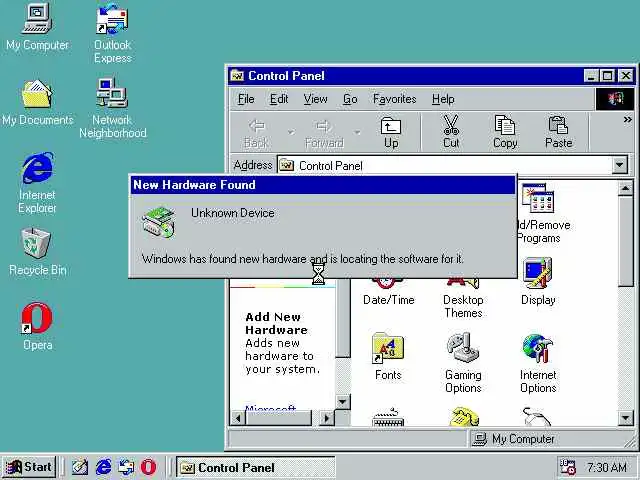This screenshot has height=480, width=640.
Task: Click My Computer status bar zone
Action: click(x=548, y=439)
